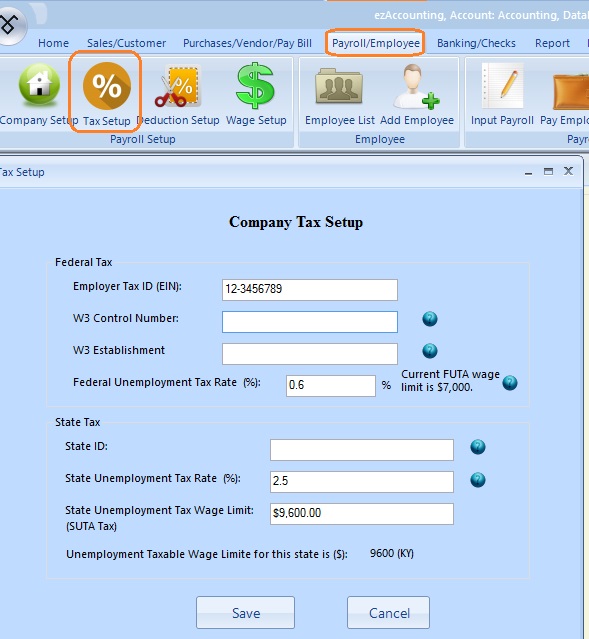
Task: Open the Banking/Checks tab
Action: click(x=476, y=43)
